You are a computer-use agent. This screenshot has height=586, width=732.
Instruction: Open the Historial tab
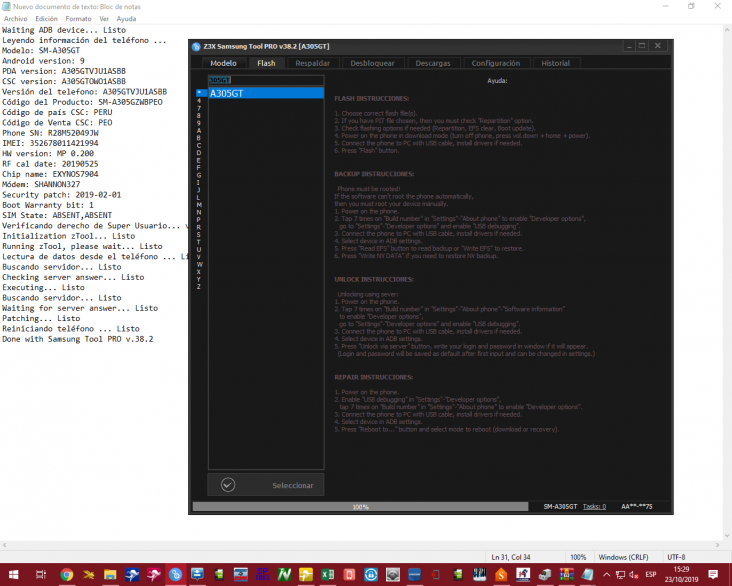556,63
